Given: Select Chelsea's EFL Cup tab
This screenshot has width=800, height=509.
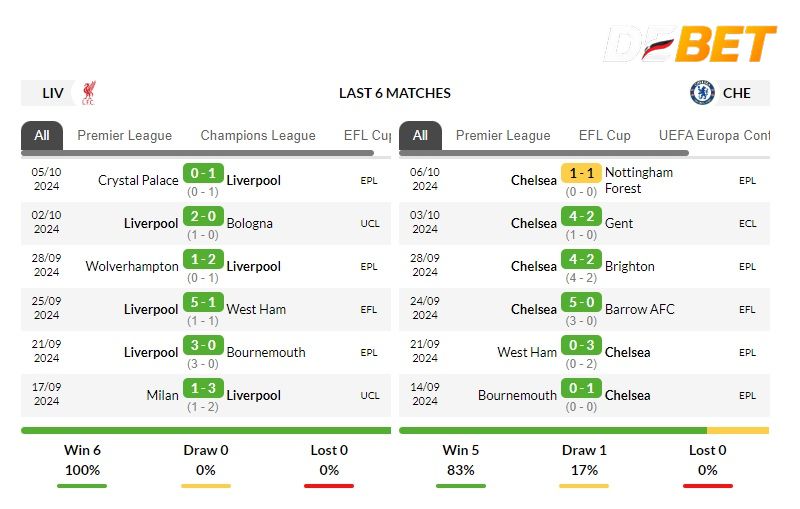Looking at the screenshot, I should click(604, 135).
